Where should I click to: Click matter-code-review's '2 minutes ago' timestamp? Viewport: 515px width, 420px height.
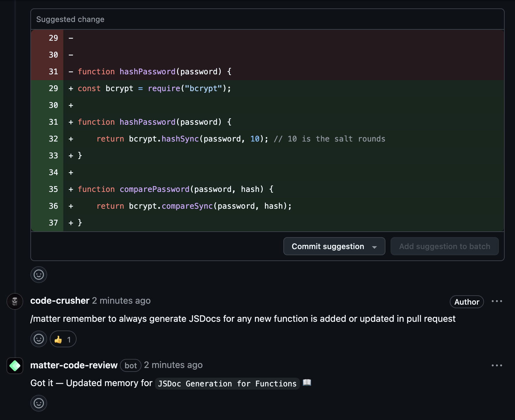[173, 365]
